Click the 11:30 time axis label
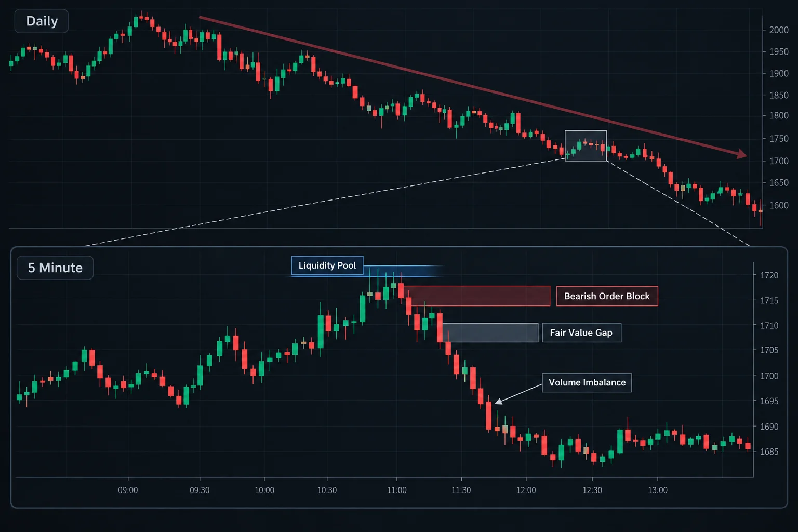 click(x=461, y=490)
